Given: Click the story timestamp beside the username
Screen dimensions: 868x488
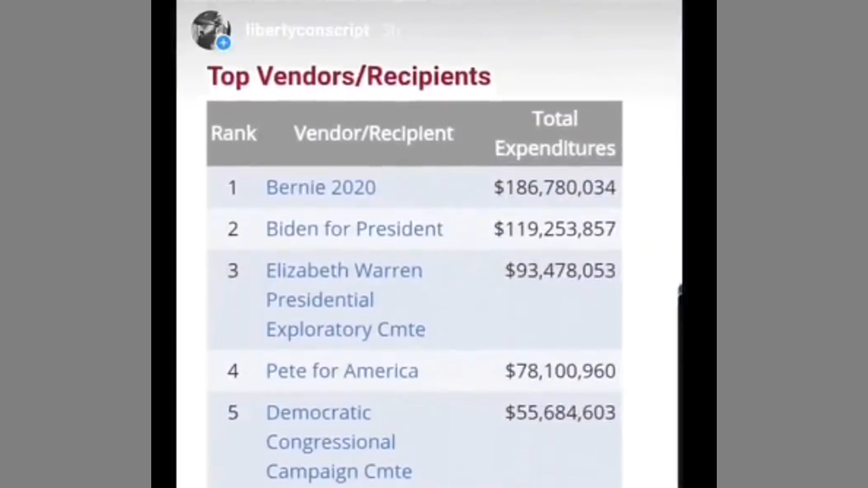Looking at the screenshot, I should 391,30.
